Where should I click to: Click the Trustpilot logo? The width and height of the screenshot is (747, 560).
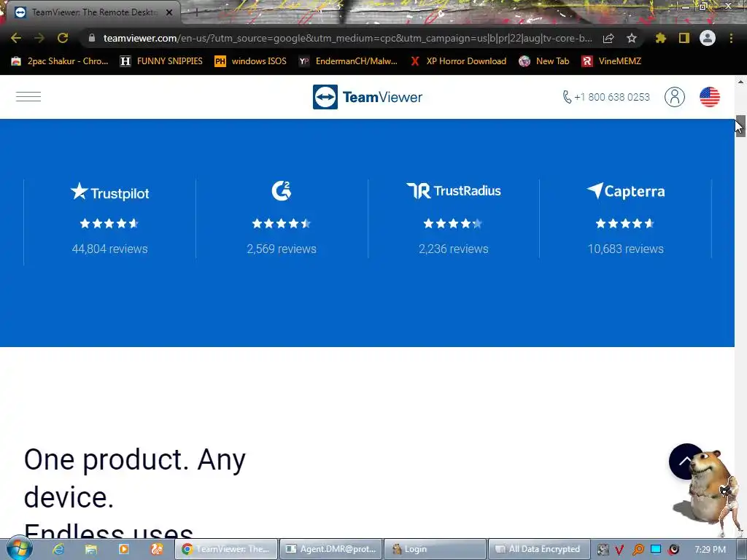(x=109, y=192)
